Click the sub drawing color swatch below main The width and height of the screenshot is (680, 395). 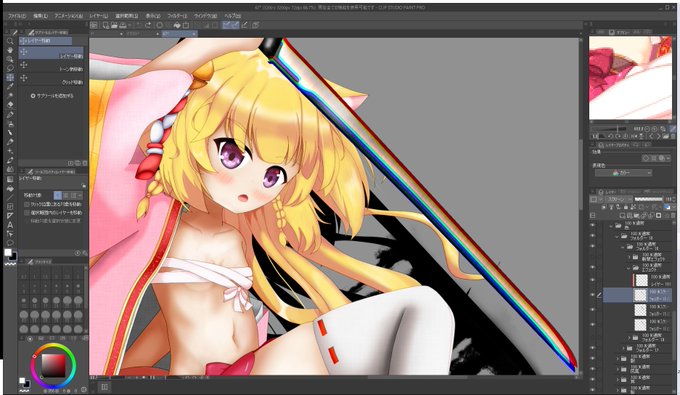click(x=13, y=257)
